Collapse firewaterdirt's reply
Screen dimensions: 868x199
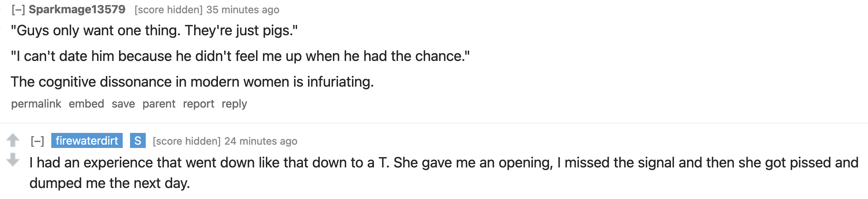coord(37,141)
